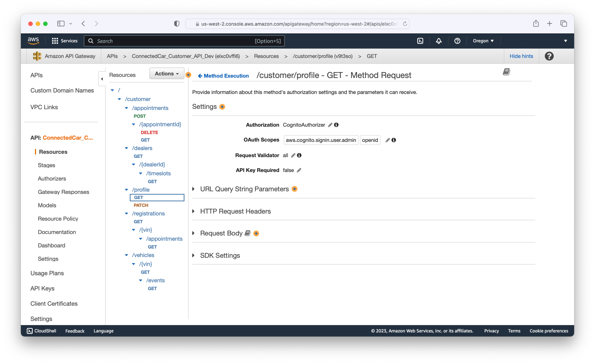The width and height of the screenshot is (595, 364).
Task: Reload the page in address bar
Action: click(x=405, y=24)
